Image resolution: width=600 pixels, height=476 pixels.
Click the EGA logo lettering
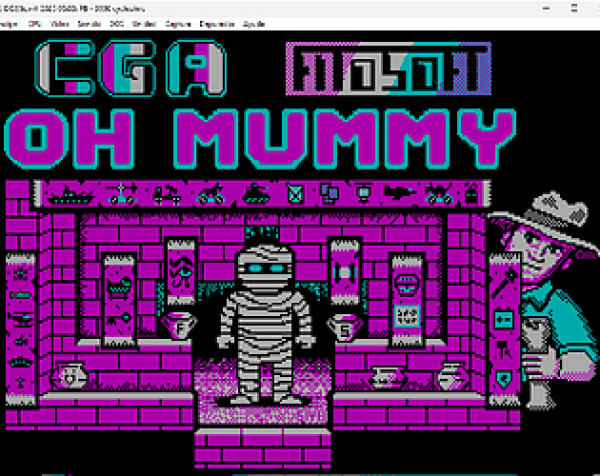pyautogui.click(x=130, y=68)
